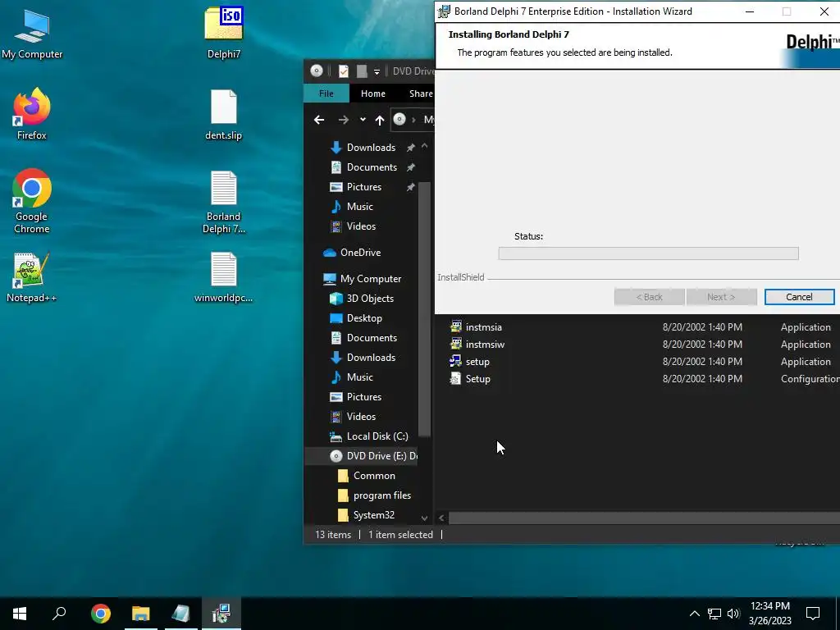Screen dimensions: 840x630
Task: Open the System32 folder in tree
Action: (x=373, y=515)
